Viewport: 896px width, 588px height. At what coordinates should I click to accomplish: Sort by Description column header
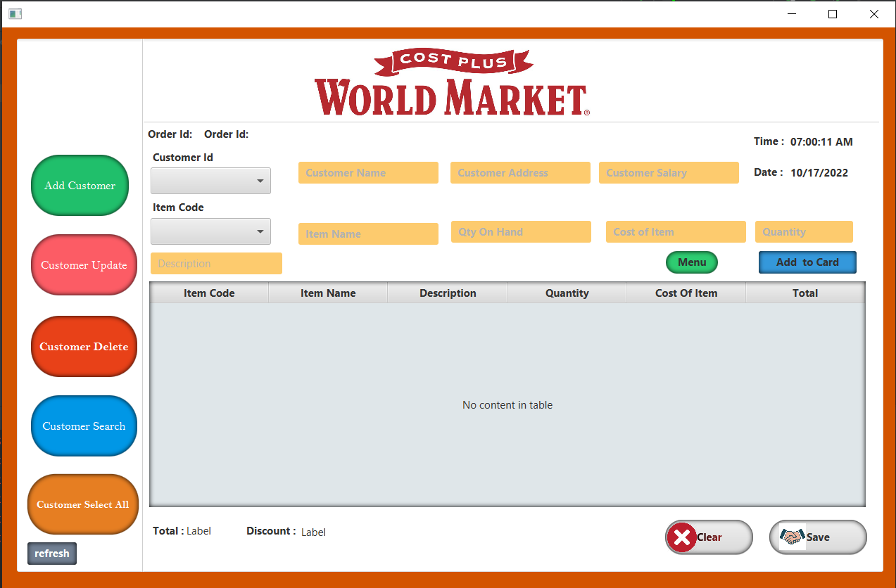[448, 293]
